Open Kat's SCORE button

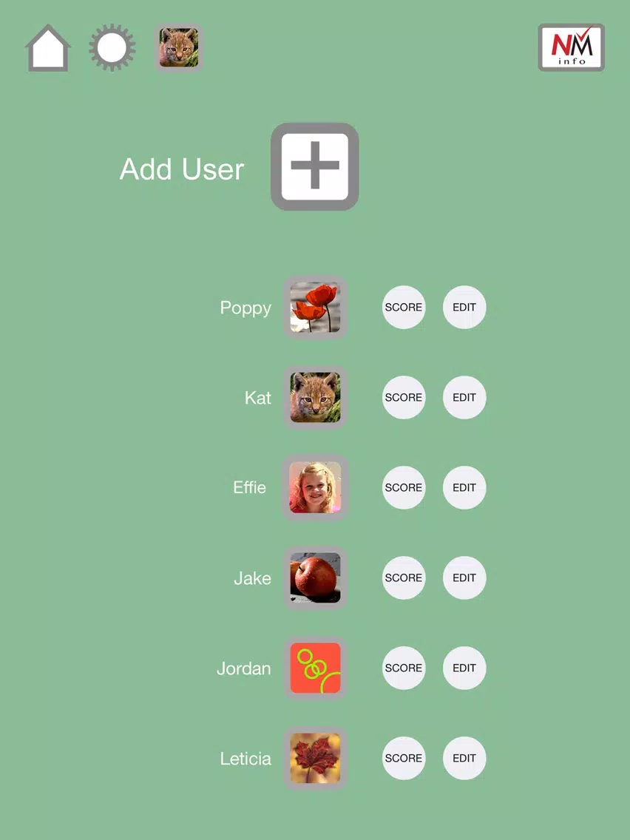tap(404, 398)
